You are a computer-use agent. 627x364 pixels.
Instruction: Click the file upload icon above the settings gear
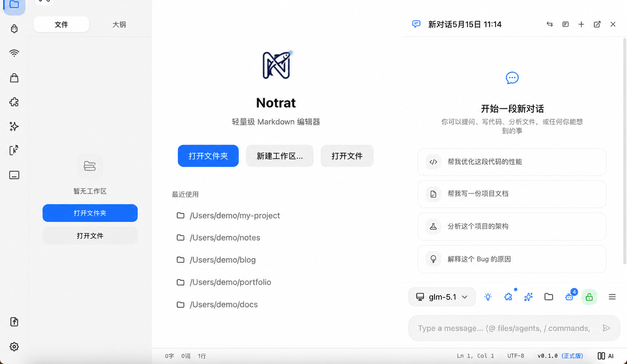coord(14,322)
